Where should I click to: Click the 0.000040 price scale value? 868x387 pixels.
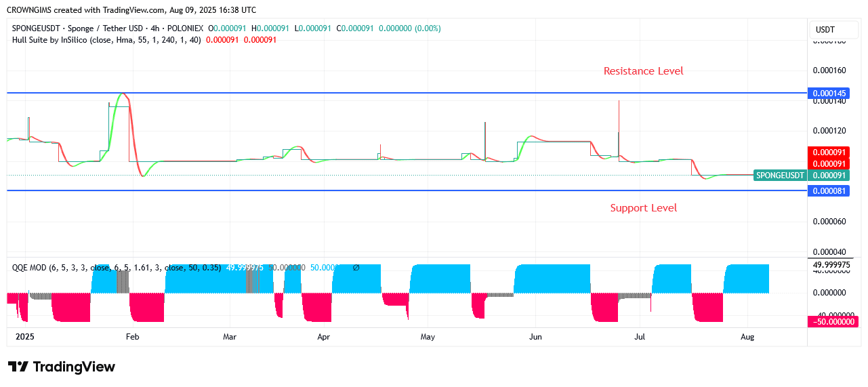tap(829, 252)
